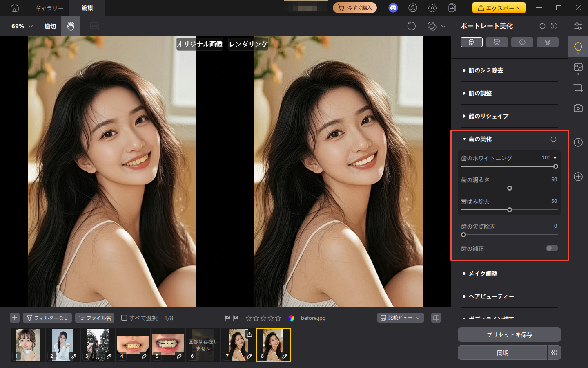588x368 pixels.
Task: Open the Discord community icon
Action: 393,8
